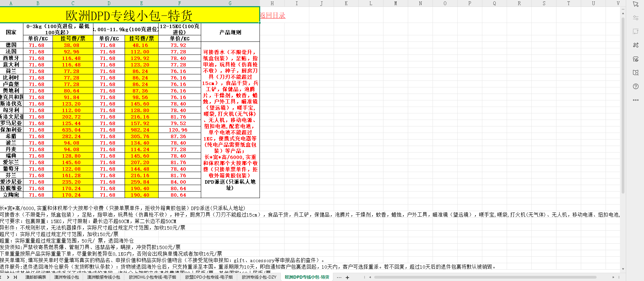Select the 产品规则 header cell
The image size is (644, 281).
pos(230,32)
